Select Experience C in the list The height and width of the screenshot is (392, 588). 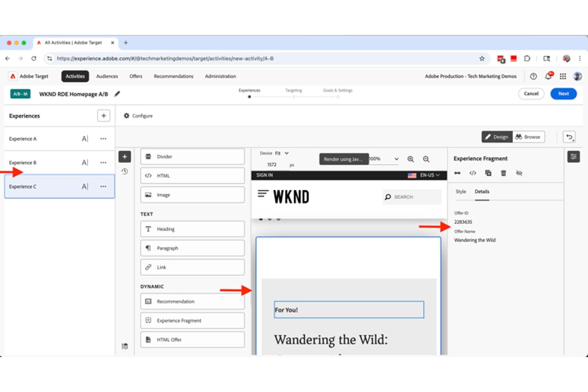tap(60, 186)
